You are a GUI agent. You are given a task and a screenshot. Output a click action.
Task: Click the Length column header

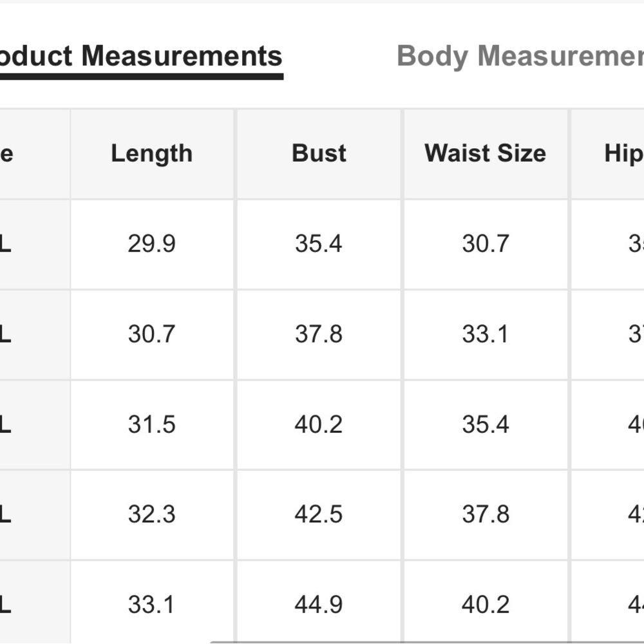151,154
